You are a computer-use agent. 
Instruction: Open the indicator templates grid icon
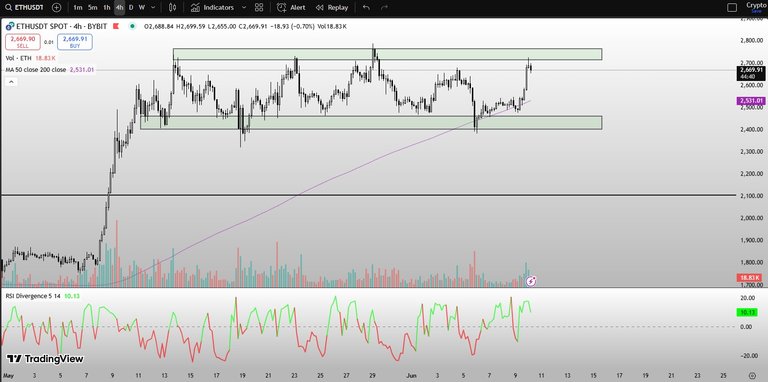coord(259,7)
